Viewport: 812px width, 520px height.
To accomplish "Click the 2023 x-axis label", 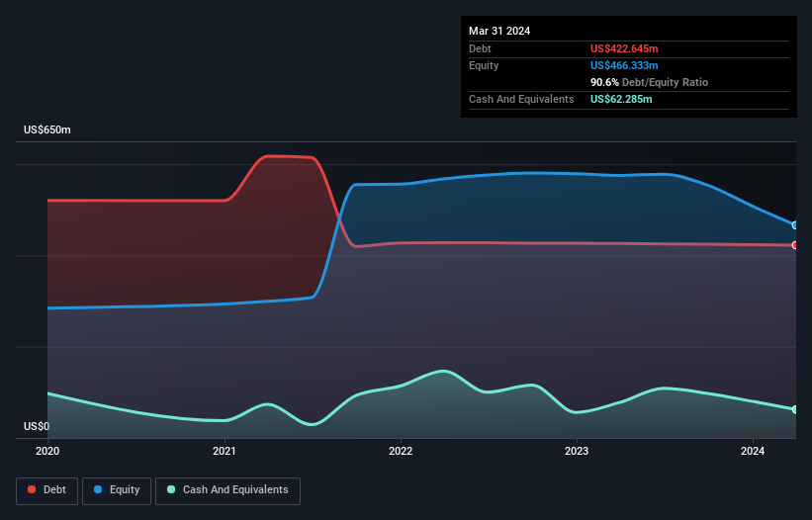I will (x=577, y=451).
